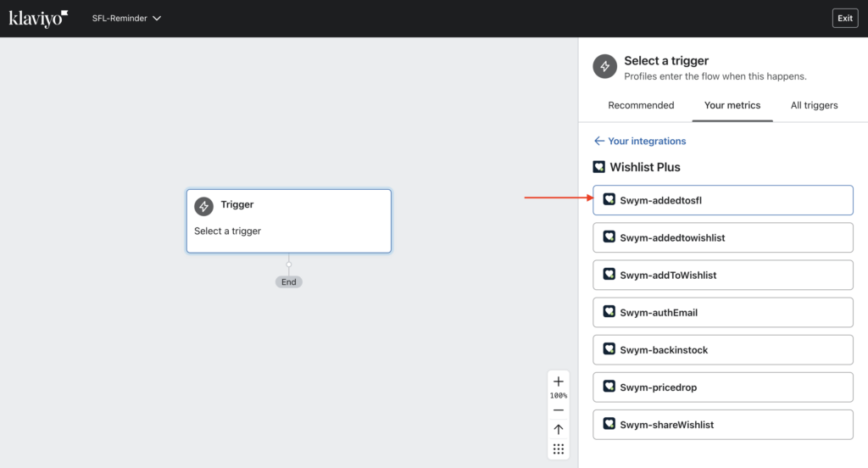Click the heart icon beside Swym-shareWishlist
This screenshot has height=468, width=868.
pyautogui.click(x=609, y=424)
